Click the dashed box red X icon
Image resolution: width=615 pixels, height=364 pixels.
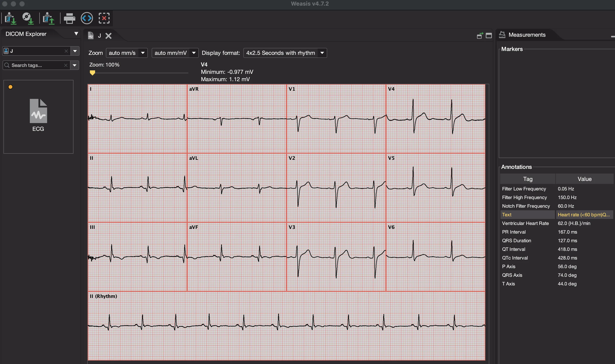pos(104,18)
